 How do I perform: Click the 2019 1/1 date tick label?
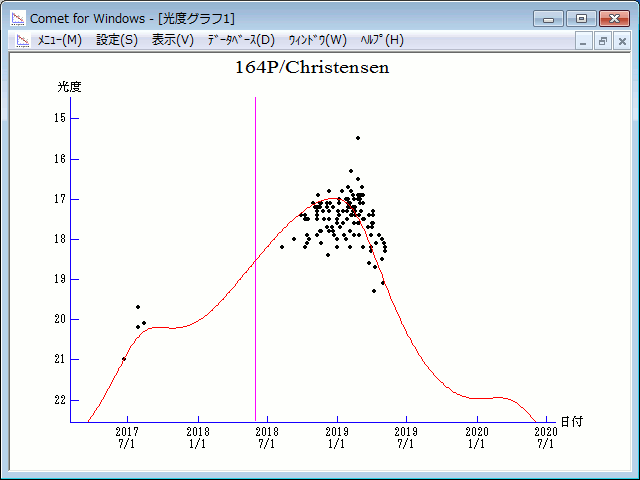[x=337, y=437]
